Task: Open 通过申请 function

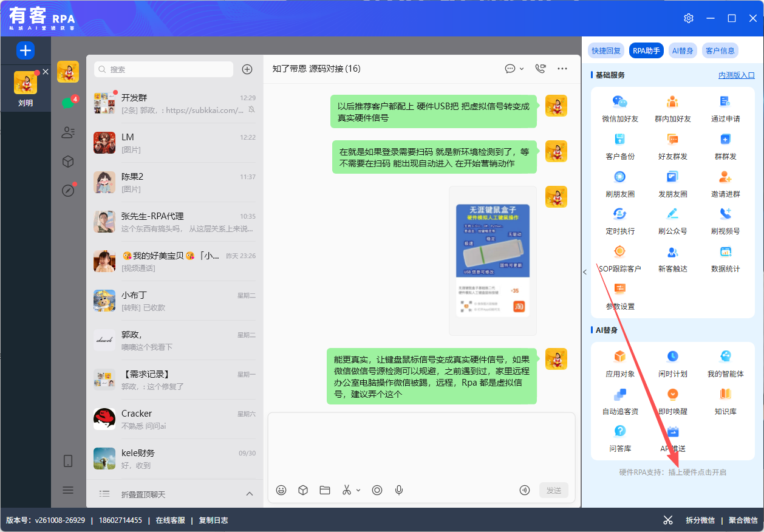Action: click(x=725, y=109)
